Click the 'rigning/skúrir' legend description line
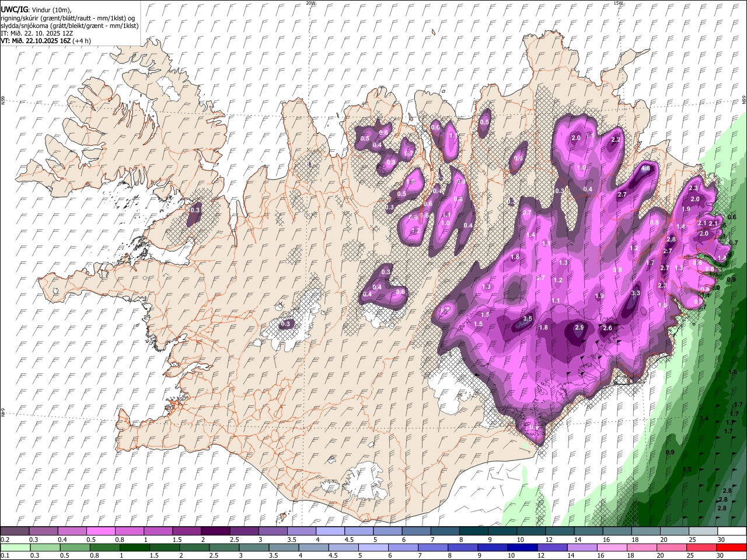 [x=68, y=18]
